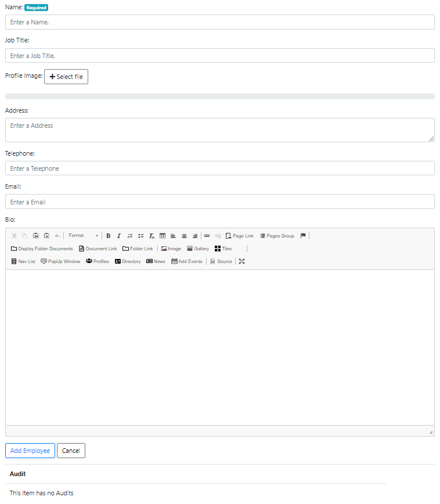Screen dimensions: 440x504
Task: Click the Page Link tool
Action: click(240, 236)
